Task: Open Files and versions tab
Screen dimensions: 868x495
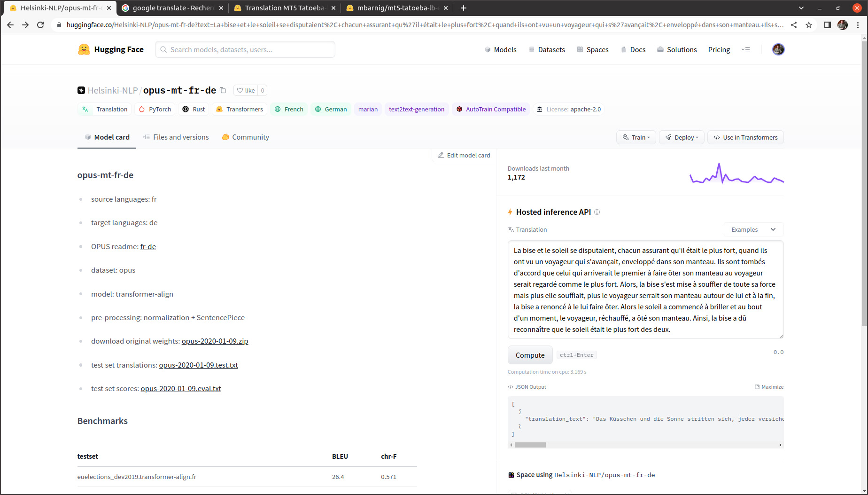Action: (176, 137)
